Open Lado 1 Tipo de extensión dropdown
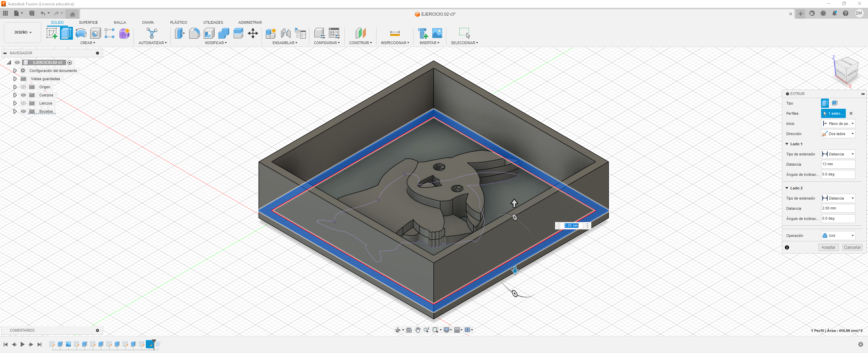 tap(838, 154)
